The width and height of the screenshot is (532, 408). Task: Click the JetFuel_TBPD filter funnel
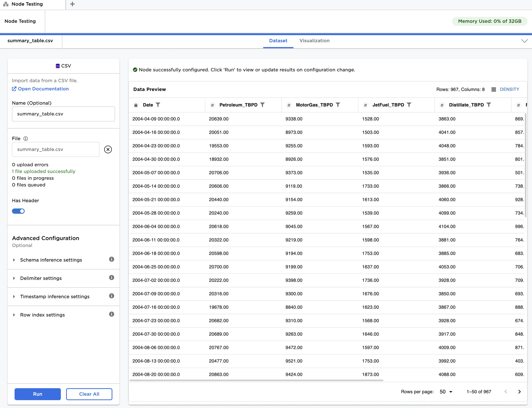click(409, 105)
